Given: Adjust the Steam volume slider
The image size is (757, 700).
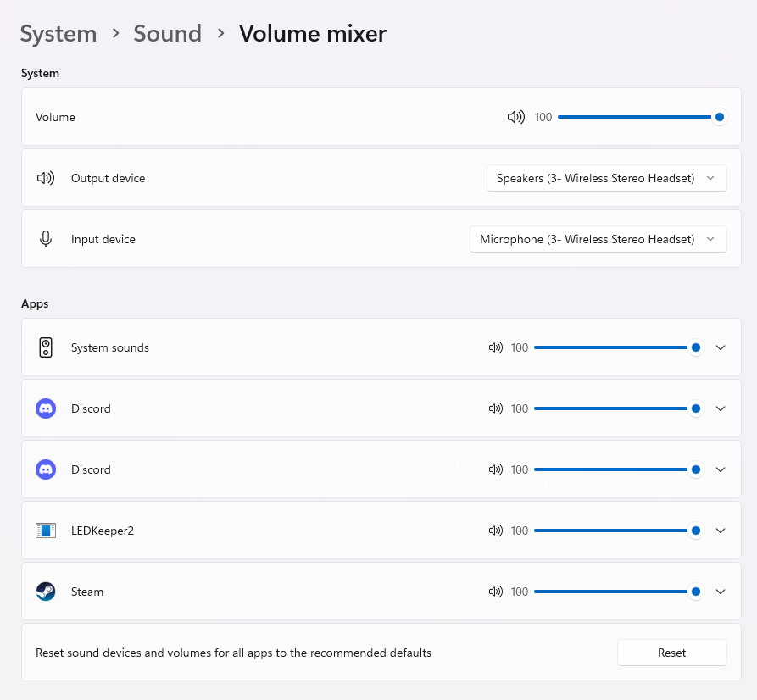Looking at the screenshot, I should coord(619,592).
